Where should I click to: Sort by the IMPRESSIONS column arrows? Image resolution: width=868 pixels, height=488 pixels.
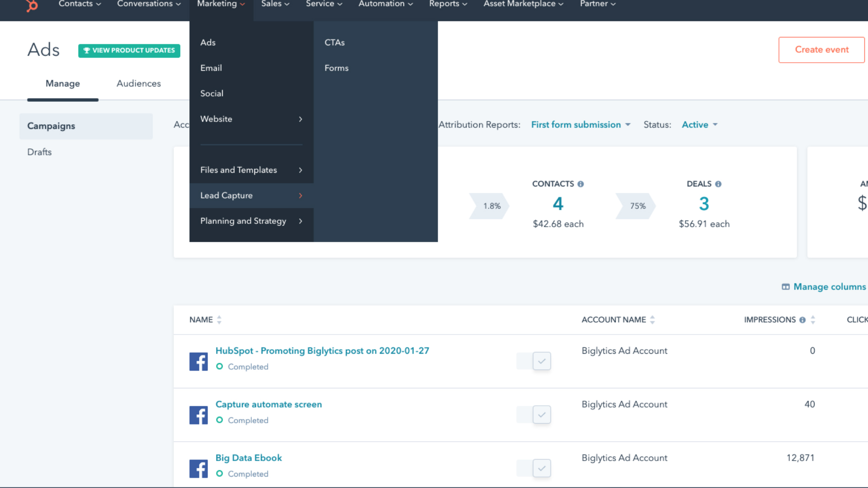[x=813, y=320]
